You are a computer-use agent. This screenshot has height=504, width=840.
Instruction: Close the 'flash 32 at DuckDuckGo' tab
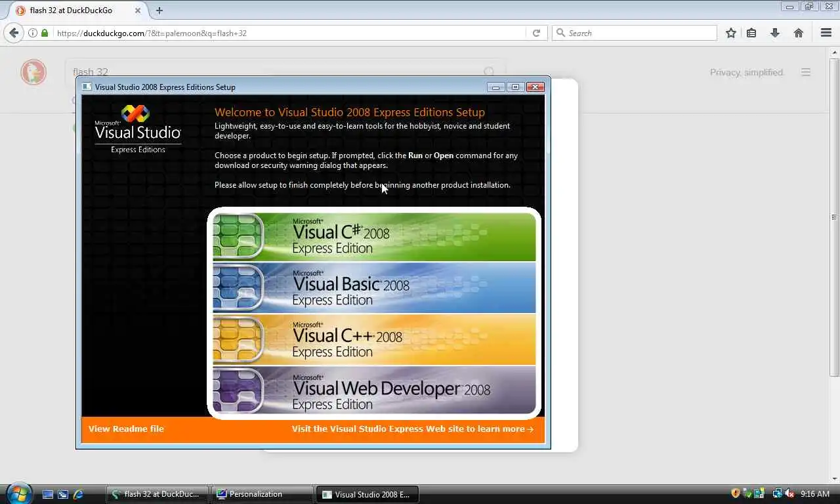click(137, 10)
